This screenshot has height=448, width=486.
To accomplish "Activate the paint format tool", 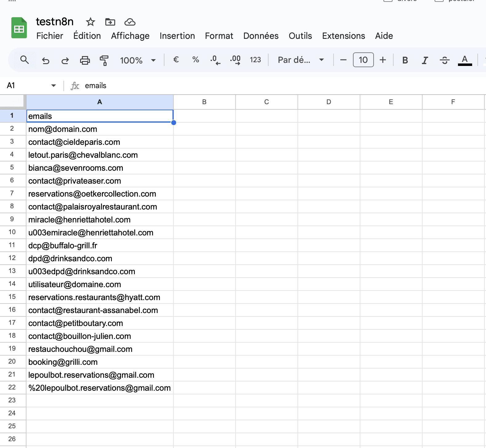I will [x=104, y=60].
